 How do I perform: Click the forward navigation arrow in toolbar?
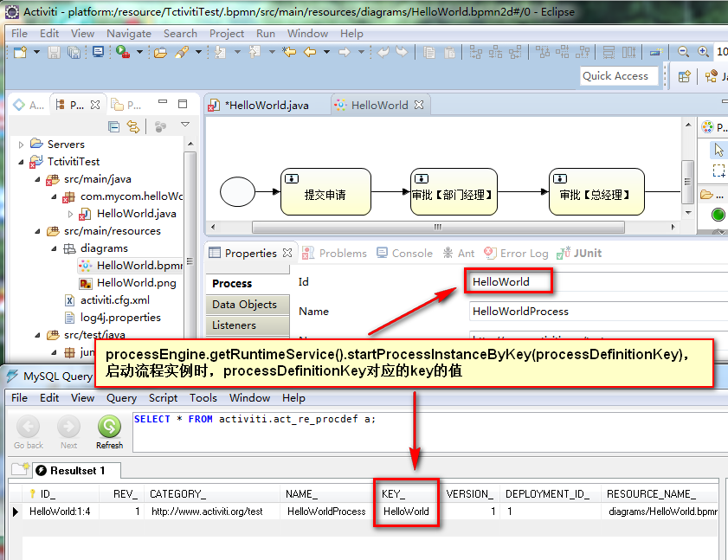pyautogui.click(x=345, y=52)
